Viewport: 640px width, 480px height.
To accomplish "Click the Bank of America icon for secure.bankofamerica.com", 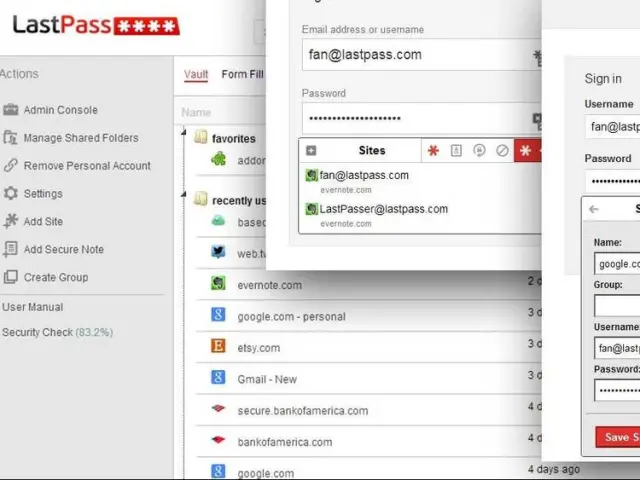I will tap(218, 408).
